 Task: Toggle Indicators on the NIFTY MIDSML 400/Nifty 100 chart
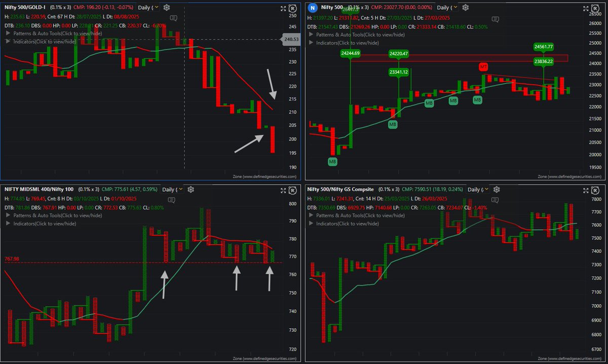(x=38, y=222)
